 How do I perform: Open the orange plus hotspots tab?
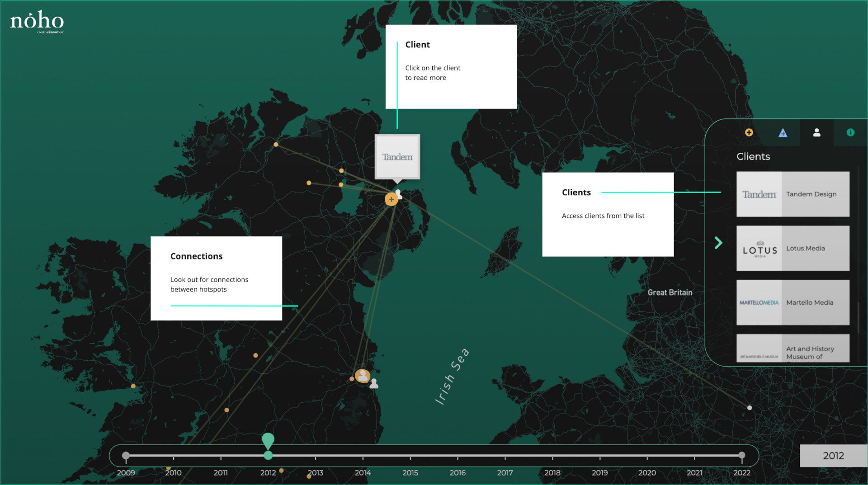(749, 132)
